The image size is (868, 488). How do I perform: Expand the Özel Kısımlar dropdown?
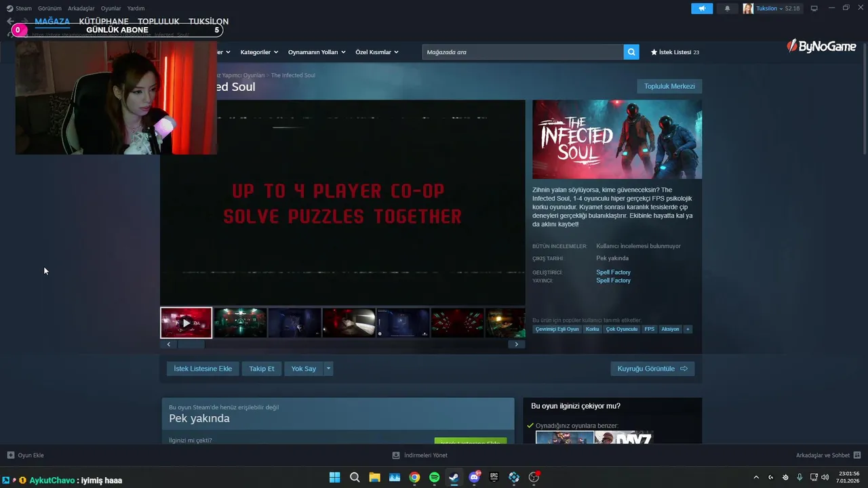click(377, 52)
